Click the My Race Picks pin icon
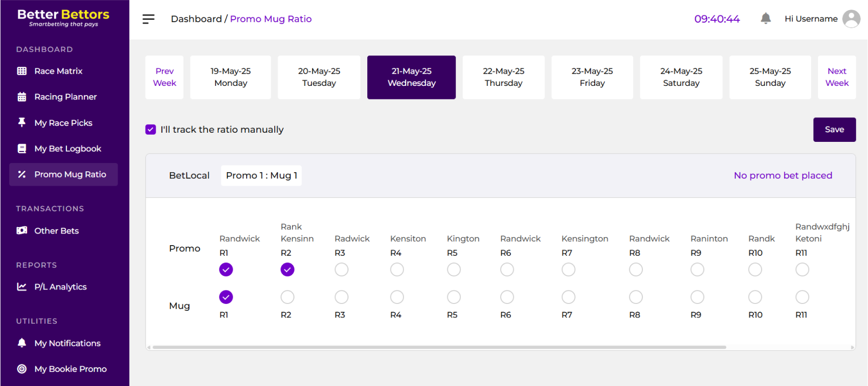 tap(22, 123)
